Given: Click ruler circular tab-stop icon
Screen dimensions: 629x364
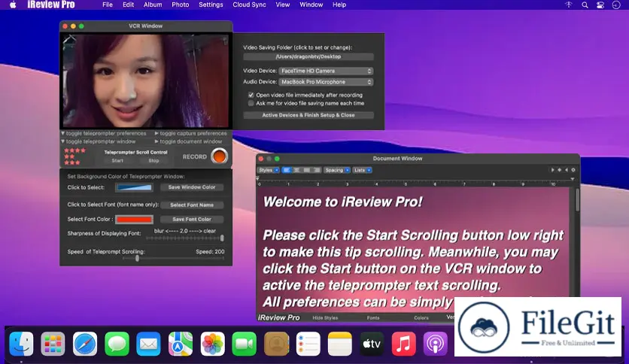Looking at the screenshot, I should 573,170.
